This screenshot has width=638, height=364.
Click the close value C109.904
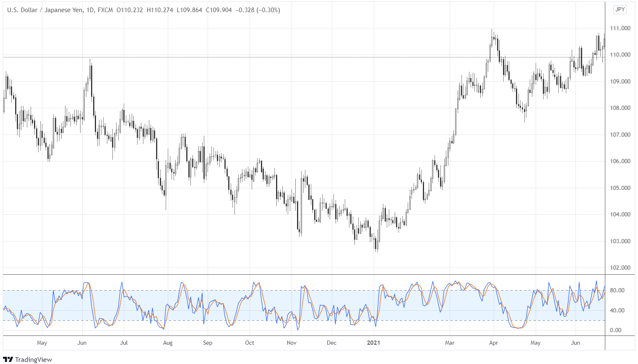pos(219,10)
